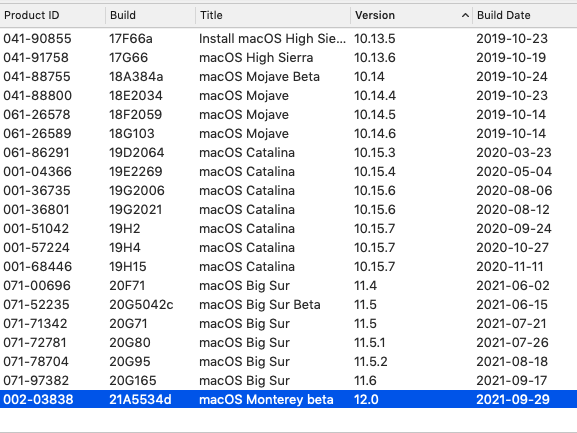Select build 19H2 cell
The height and width of the screenshot is (433, 577).
click(x=125, y=229)
